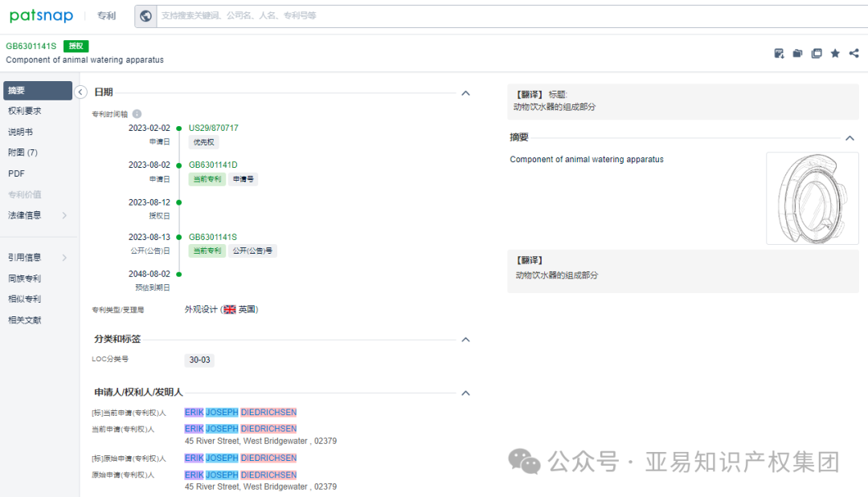The image size is (868, 497).
Task: Collapse the 摘要 translation panel
Action: coord(850,136)
